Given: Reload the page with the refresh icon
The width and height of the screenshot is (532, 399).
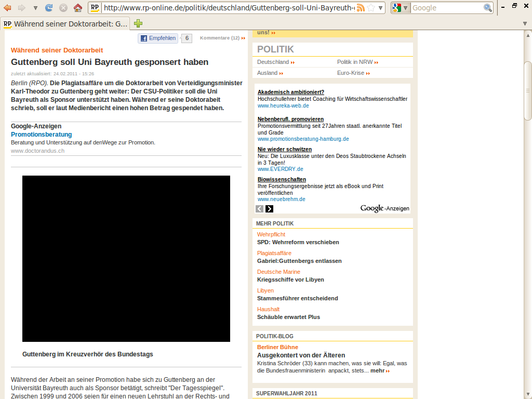Looking at the screenshot, I should click(x=49, y=7).
